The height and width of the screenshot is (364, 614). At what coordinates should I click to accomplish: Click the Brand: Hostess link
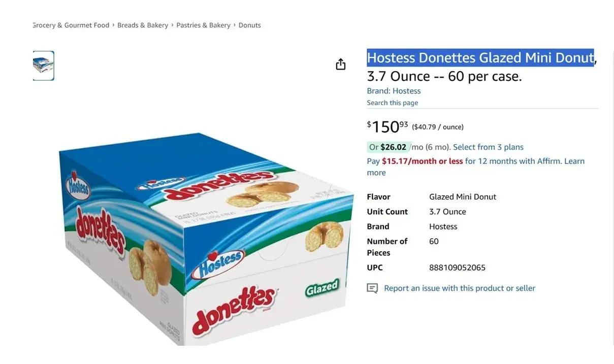click(x=394, y=91)
